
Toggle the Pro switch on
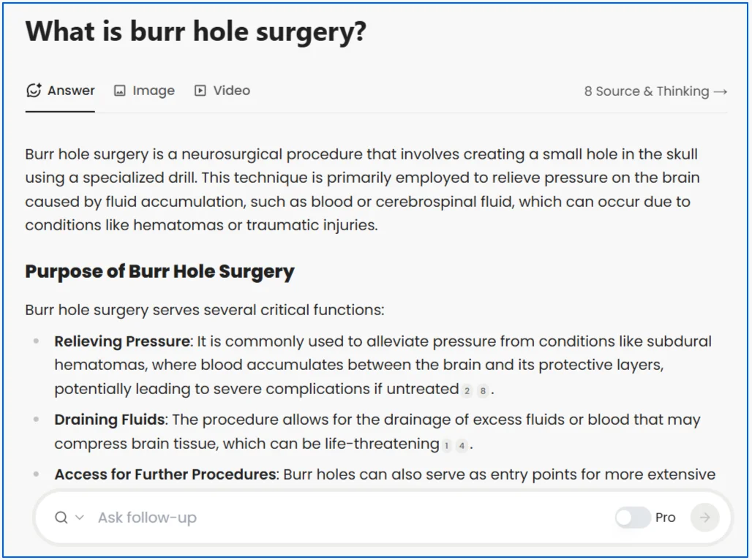[x=633, y=518]
